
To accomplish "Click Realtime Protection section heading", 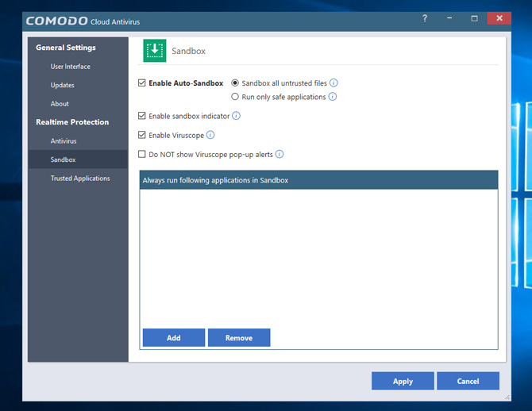I will pyautogui.click(x=72, y=122).
